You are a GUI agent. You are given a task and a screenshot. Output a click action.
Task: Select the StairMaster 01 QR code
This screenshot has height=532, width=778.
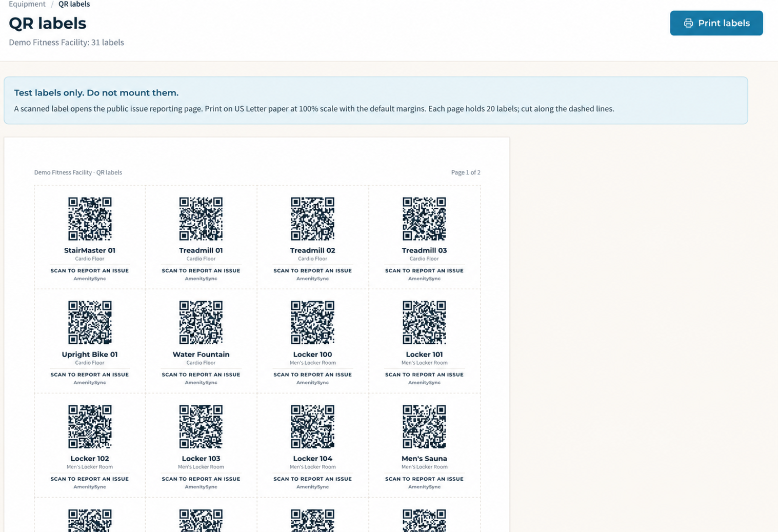90,219
